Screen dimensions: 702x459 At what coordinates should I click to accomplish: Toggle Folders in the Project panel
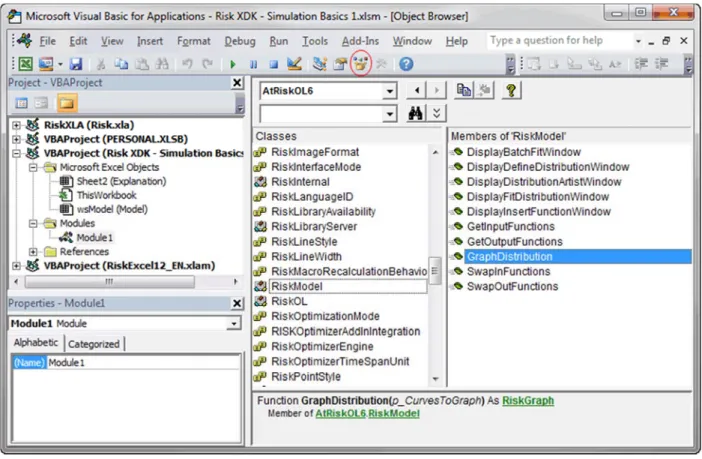pyautogui.click(x=67, y=103)
